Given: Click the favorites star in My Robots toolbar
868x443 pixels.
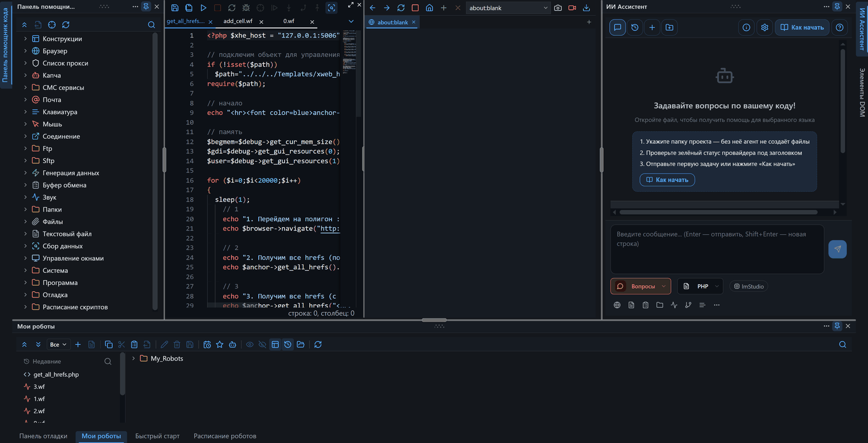Looking at the screenshot, I should pyautogui.click(x=220, y=344).
